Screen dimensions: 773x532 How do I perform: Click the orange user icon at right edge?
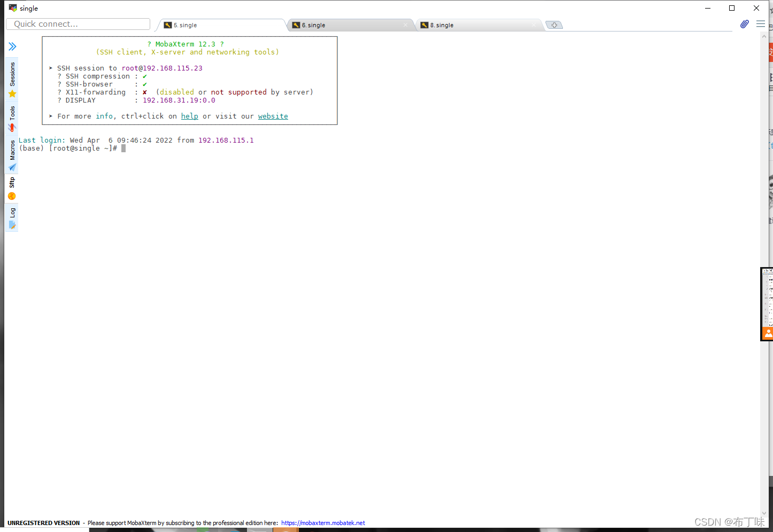pos(768,333)
